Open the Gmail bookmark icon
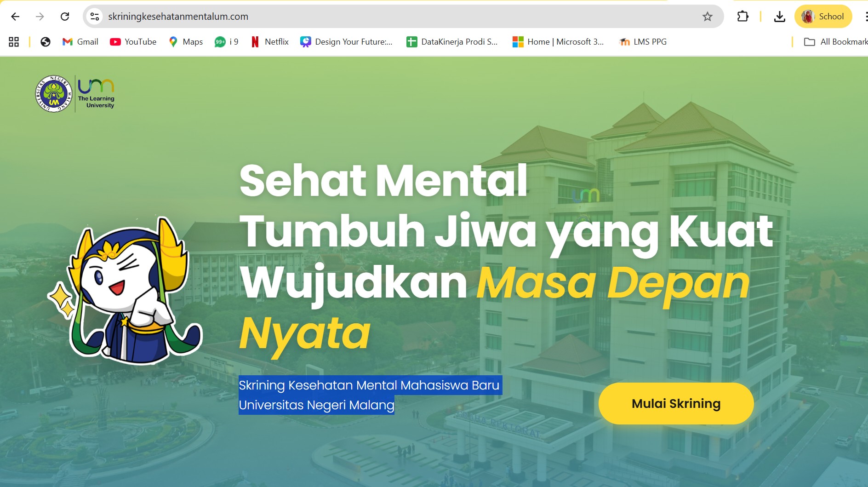This screenshot has height=487, width=868. coord(67,41)
